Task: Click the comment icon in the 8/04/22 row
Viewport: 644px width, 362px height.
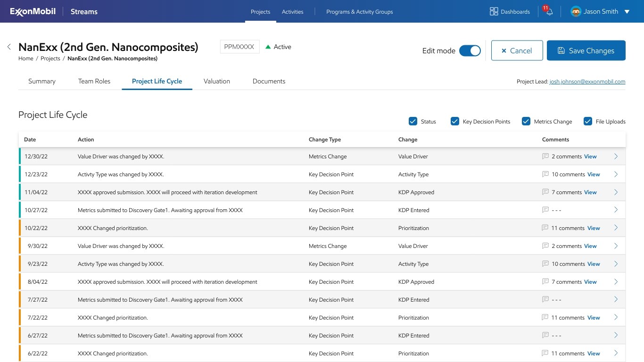Action: point(545,281)
